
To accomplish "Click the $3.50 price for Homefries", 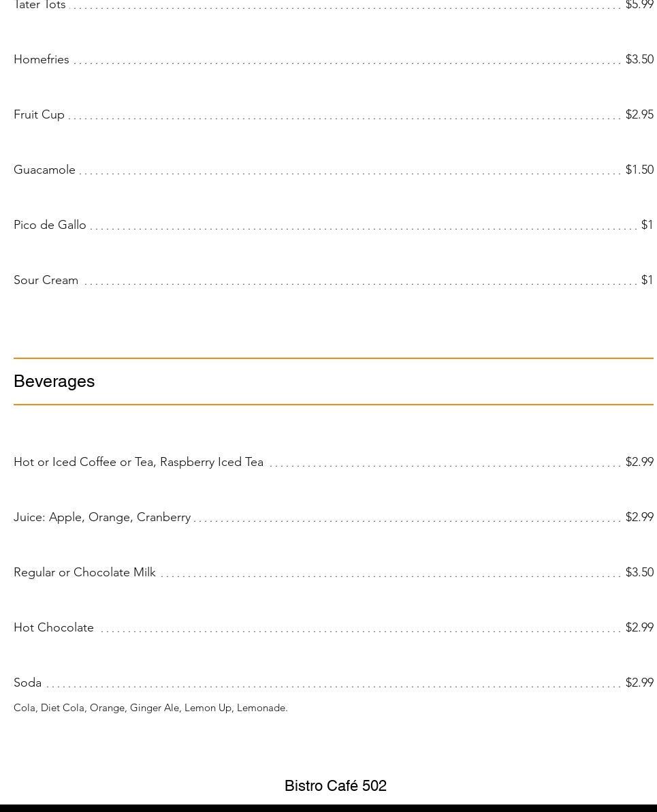I will click(x=639, y=60).
